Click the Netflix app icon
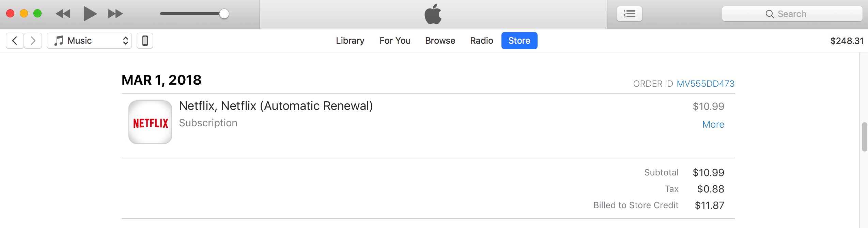 coord(150,122)
